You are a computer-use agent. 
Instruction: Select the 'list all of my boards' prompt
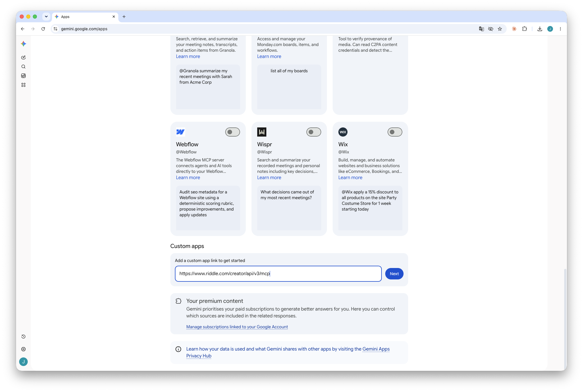click(x=289, y=87)
